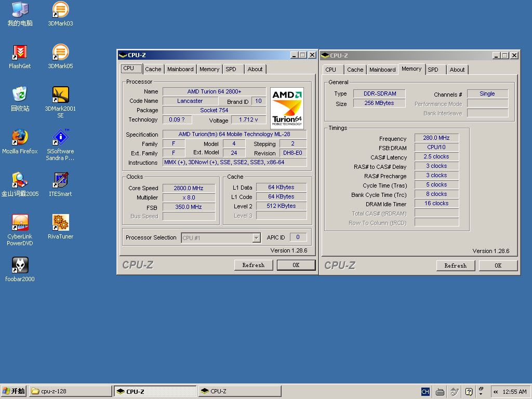This screenshot has width=532, height=399.
Task: Switch to Mainboard tab in right CPU-Z window
Action: click(382, 70)
